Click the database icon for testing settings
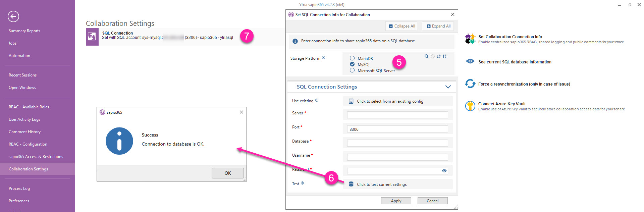This screenshot has height=212, width=644. [351, 184]
